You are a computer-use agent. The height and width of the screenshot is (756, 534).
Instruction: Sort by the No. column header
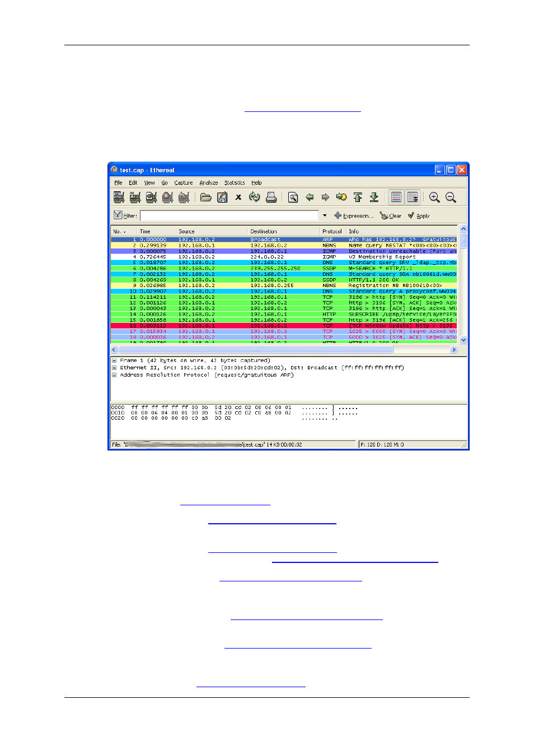pos(124,231)
